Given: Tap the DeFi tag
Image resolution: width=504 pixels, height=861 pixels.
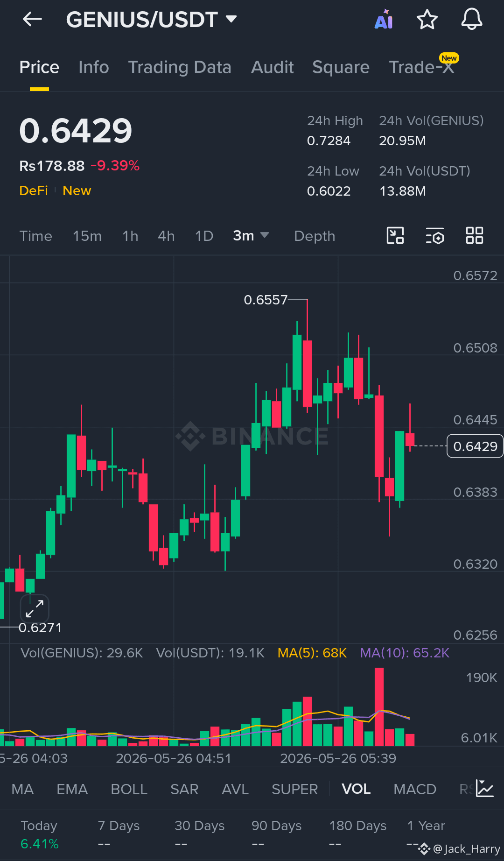Looking at the screenshot, I should coord(34,191).
